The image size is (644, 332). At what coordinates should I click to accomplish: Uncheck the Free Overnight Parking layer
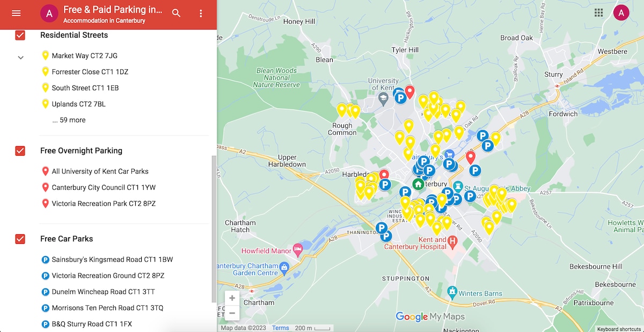20,151
